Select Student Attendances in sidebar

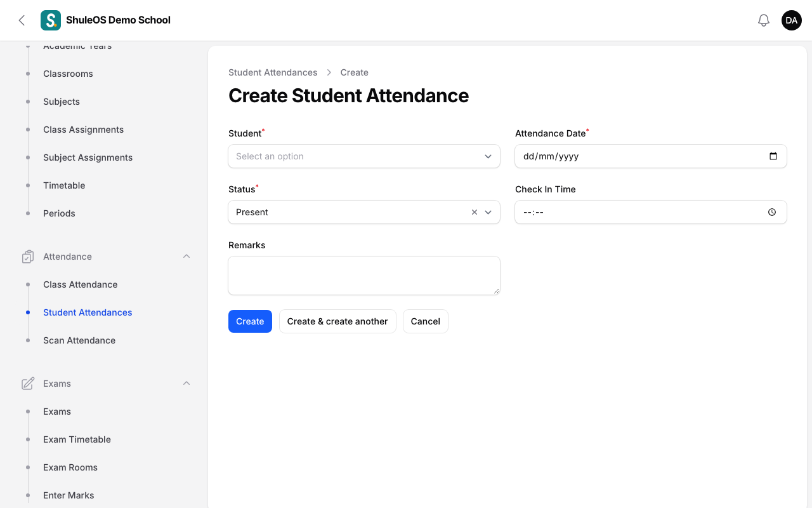[x=88, y=312]
